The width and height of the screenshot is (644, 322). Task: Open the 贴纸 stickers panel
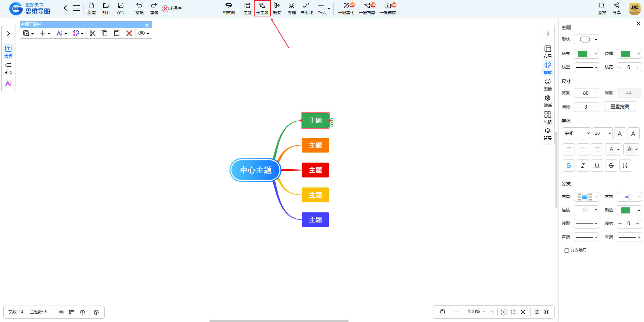(x=547, y=101)
